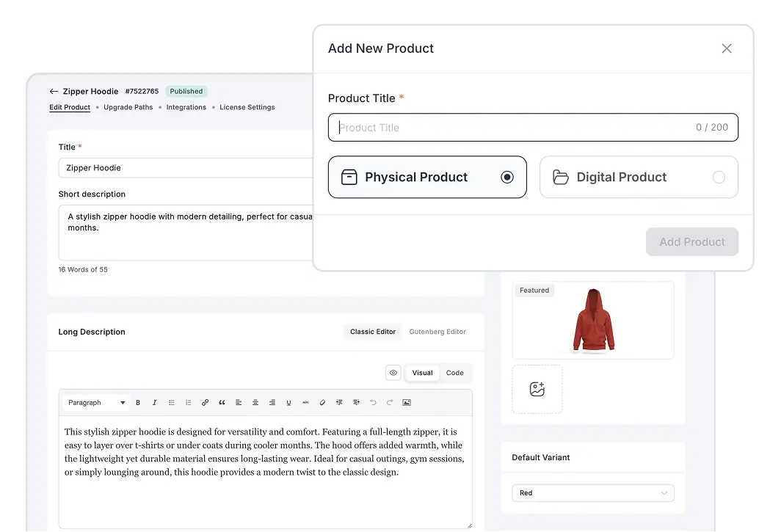
Task: Open the editor preview eye icon
Action: tap(393, 373)
